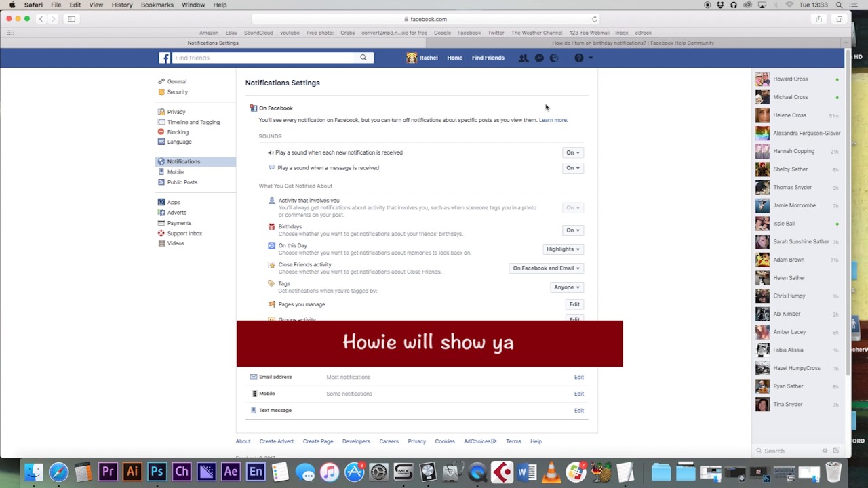The height and width of the screenshot is (488, 868).
Task: Open Finder from the Dock
Action: click(34, 472)
